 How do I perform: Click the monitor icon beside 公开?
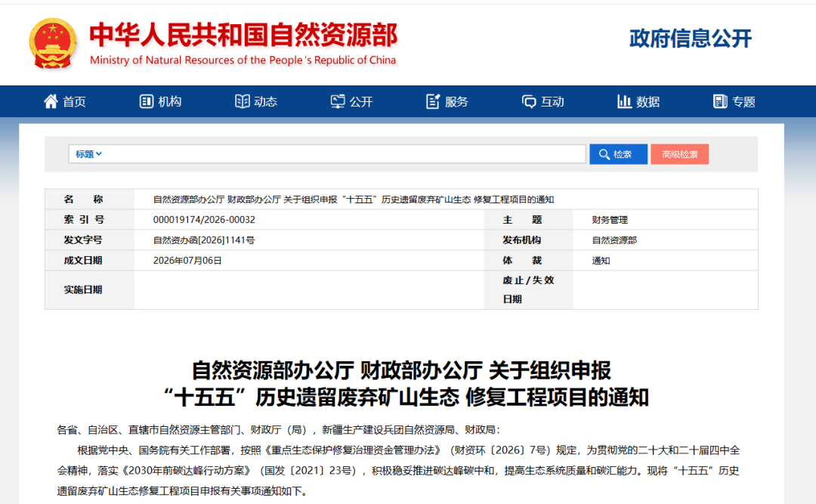click(338, 101)
